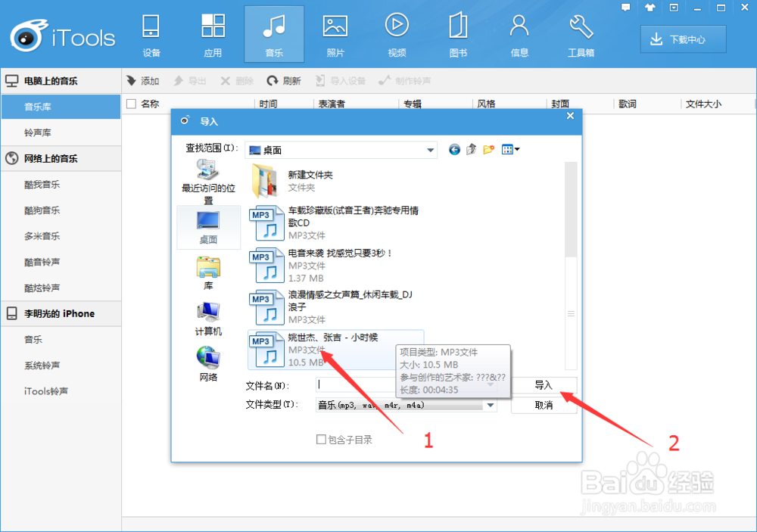Click 刷新 (Refresh) in the toolbar
Screen dimensions: 757x532
[284, 81]
